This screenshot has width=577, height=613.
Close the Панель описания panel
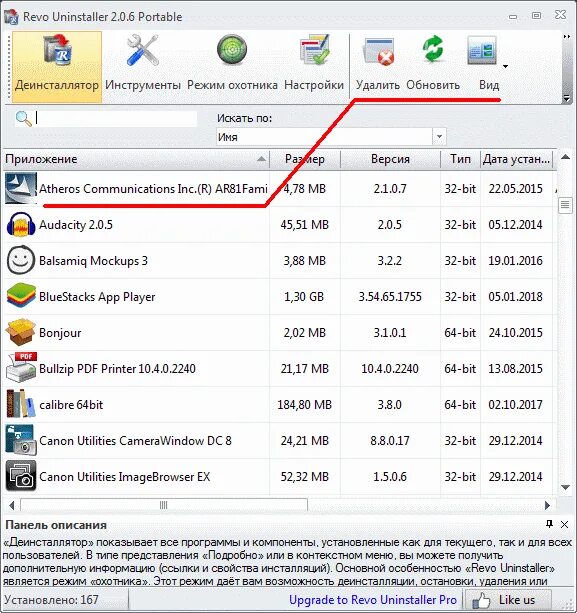coord(564,524)
